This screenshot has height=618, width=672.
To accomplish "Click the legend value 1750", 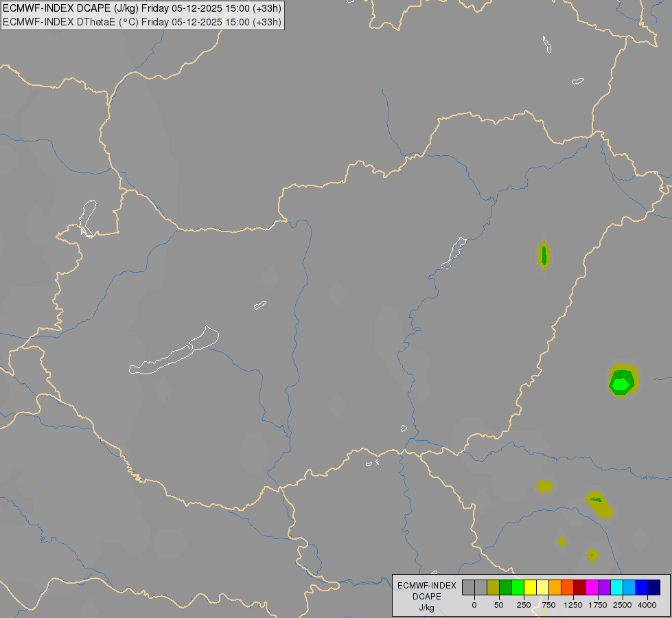I will click(x=598, y=605).
